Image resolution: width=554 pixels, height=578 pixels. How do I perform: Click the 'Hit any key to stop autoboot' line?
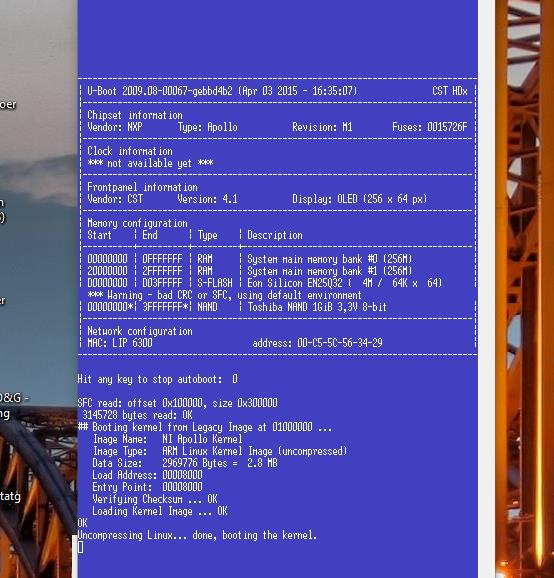coord(158,379)
